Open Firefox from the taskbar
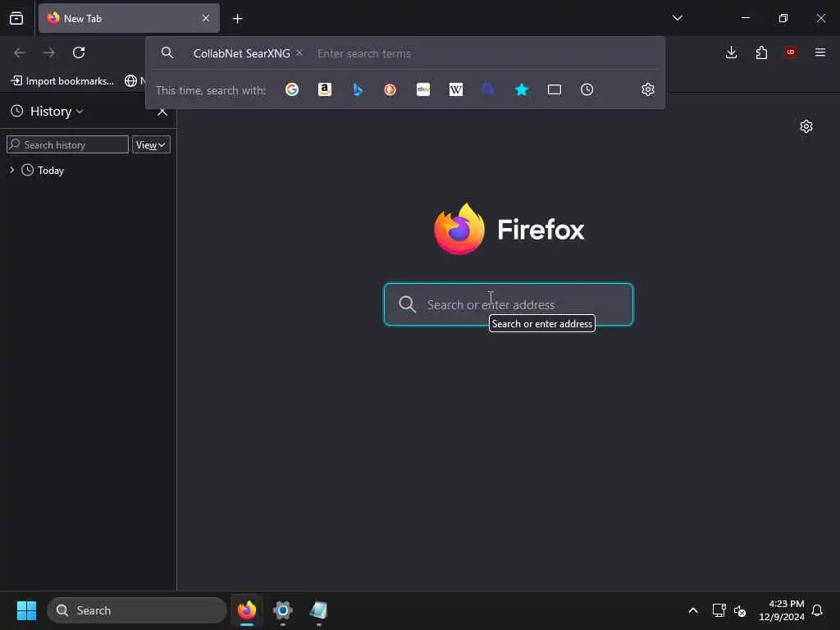This screenshot has width=840, height=630. click(247, 610)
